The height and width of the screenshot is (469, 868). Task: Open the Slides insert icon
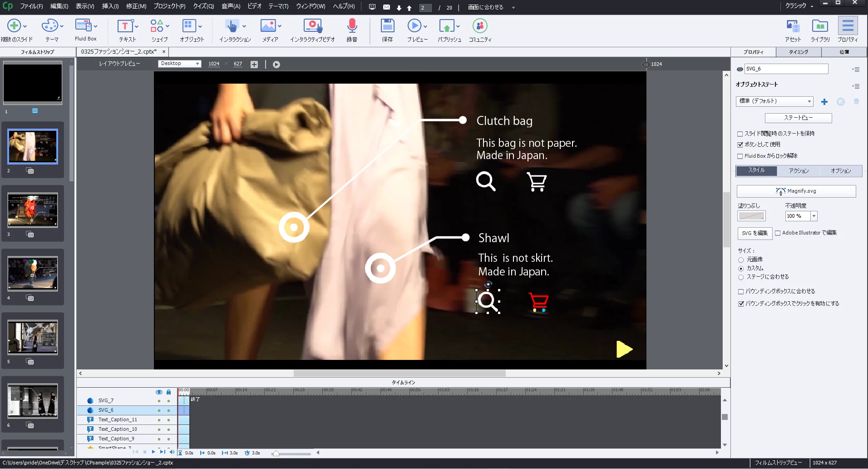click(14, 26)
